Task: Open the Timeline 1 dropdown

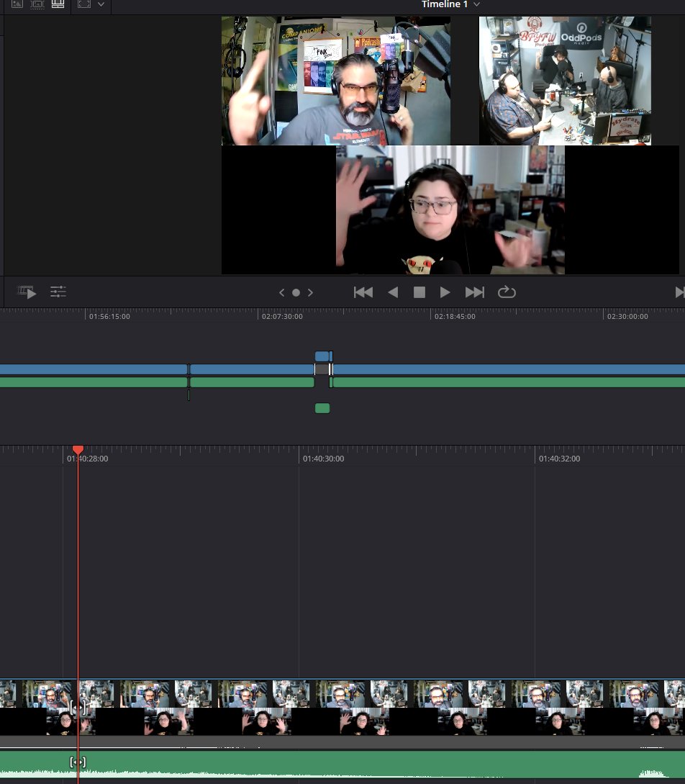Action: pyautogui.click(x=476, y=4)
